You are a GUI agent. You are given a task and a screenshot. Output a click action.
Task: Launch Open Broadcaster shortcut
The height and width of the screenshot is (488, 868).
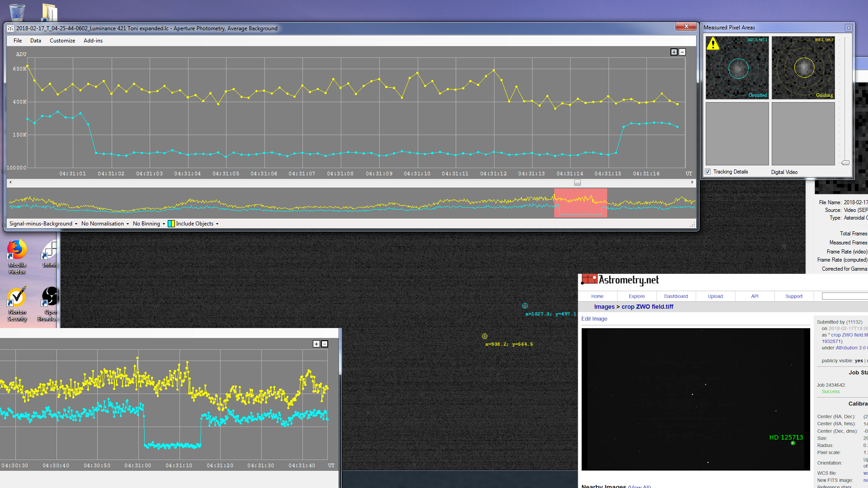click(x=48, y=304)
